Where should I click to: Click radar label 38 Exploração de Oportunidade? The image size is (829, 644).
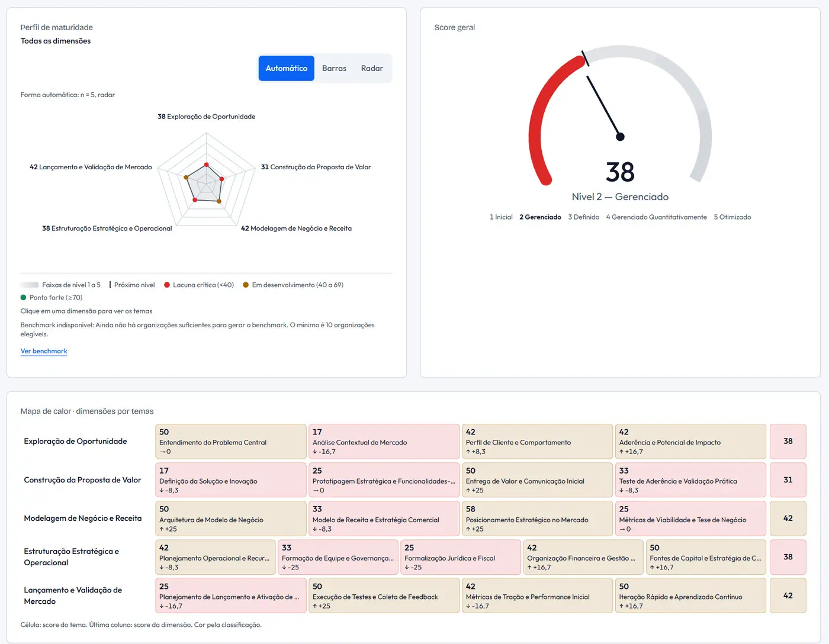[207, 117]
